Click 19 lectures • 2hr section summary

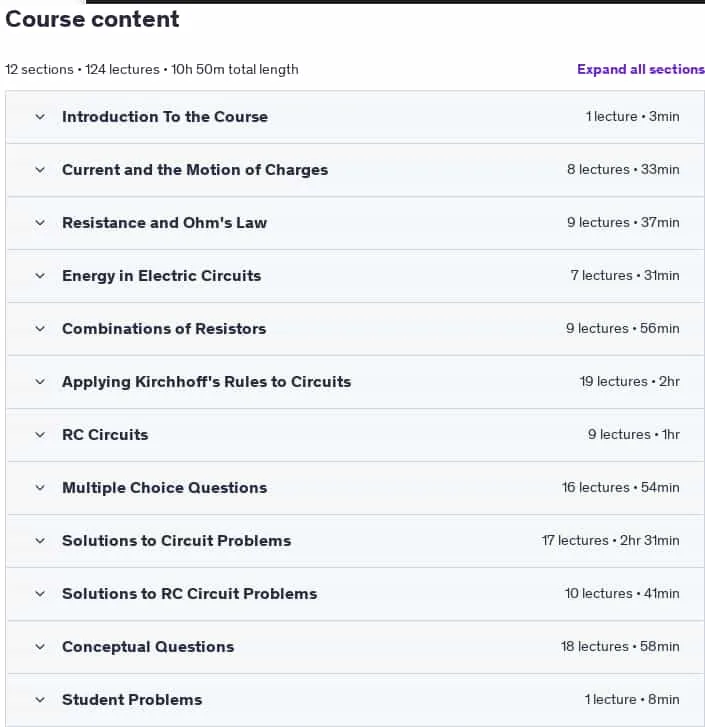[629, 382]
